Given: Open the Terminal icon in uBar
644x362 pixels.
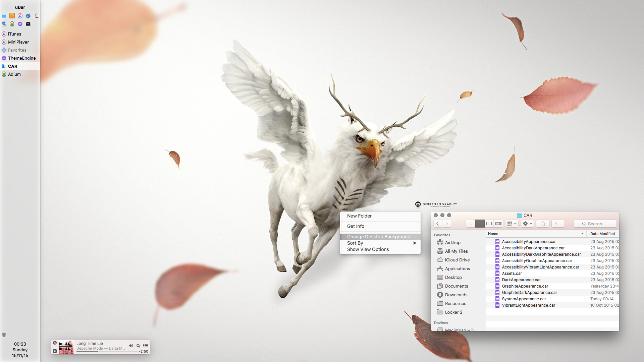Looking at the screenshot, I should pyautogui.click(x=28, y=24).
